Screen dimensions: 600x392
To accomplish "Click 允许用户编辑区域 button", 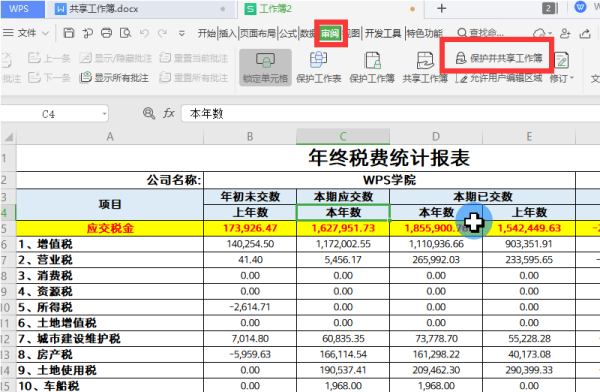I will click(x=499, y=78).
